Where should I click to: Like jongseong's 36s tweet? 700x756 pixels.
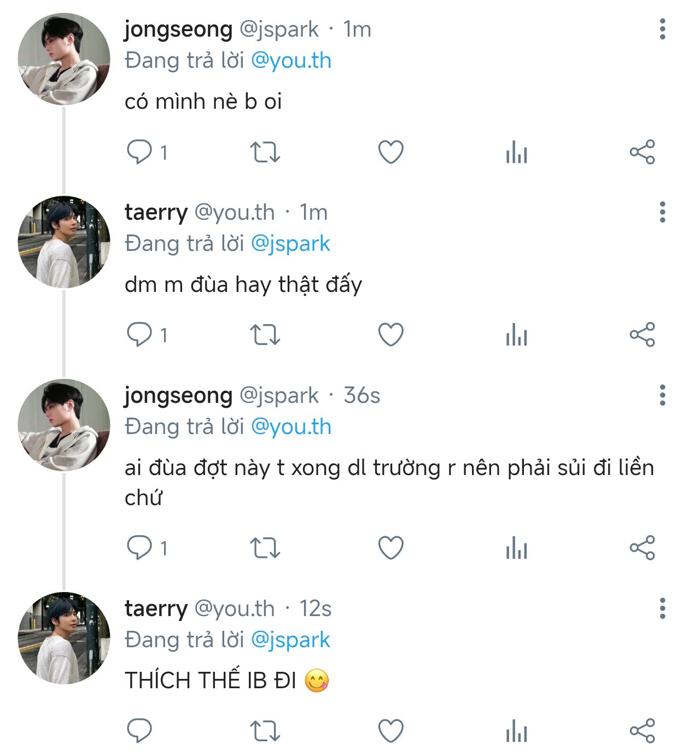coord(391,548)
